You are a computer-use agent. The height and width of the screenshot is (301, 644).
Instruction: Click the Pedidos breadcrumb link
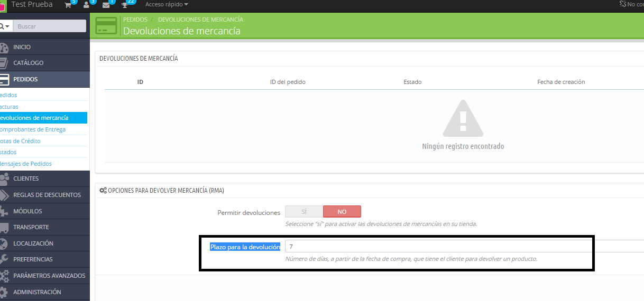click(x=135, y=20)
